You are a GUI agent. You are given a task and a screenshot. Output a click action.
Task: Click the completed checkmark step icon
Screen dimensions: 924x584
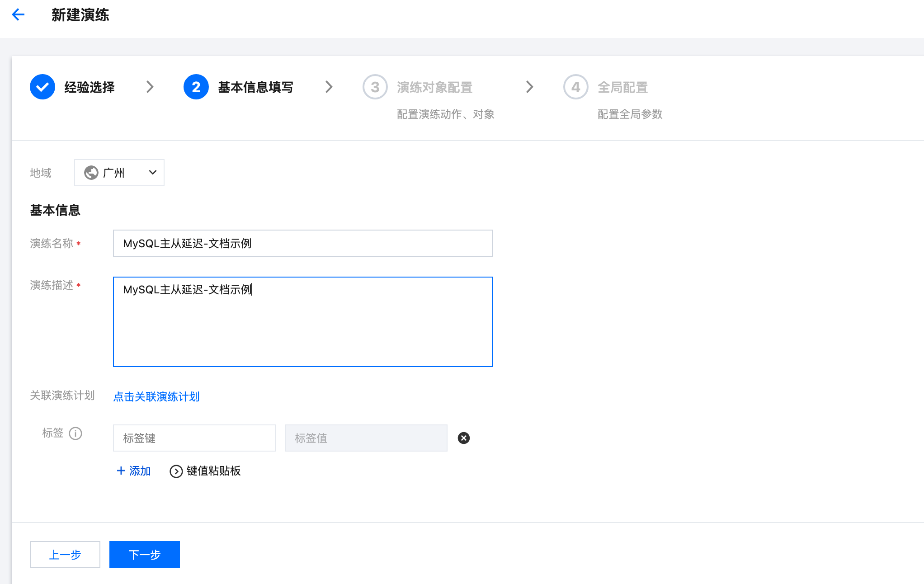42,87
